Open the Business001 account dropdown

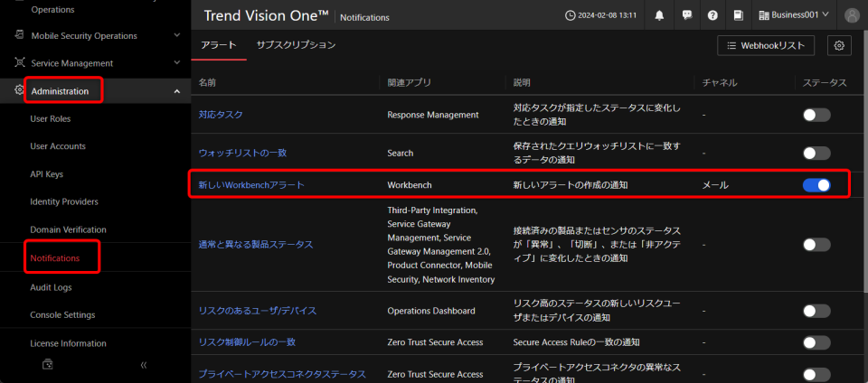(794, 15)
